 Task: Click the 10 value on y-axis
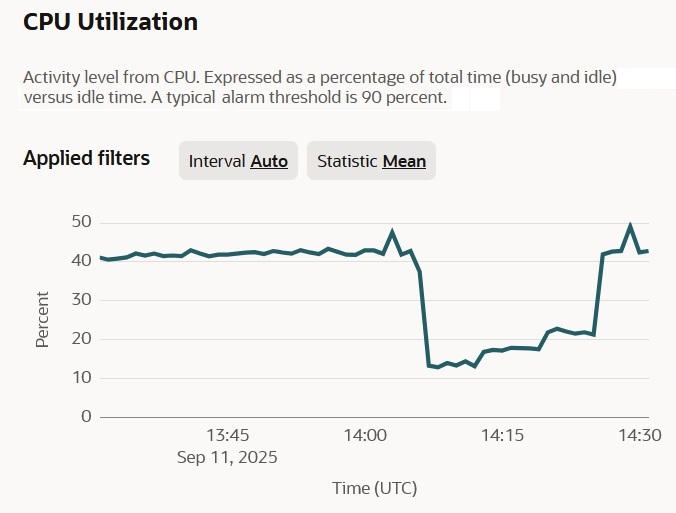[81, 377]
